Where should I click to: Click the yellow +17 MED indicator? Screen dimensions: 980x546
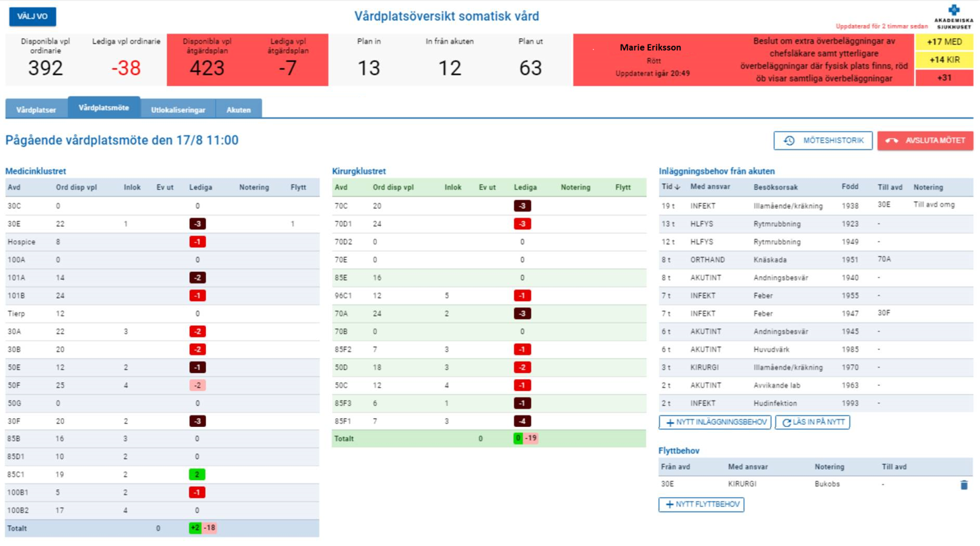[946, 42]
